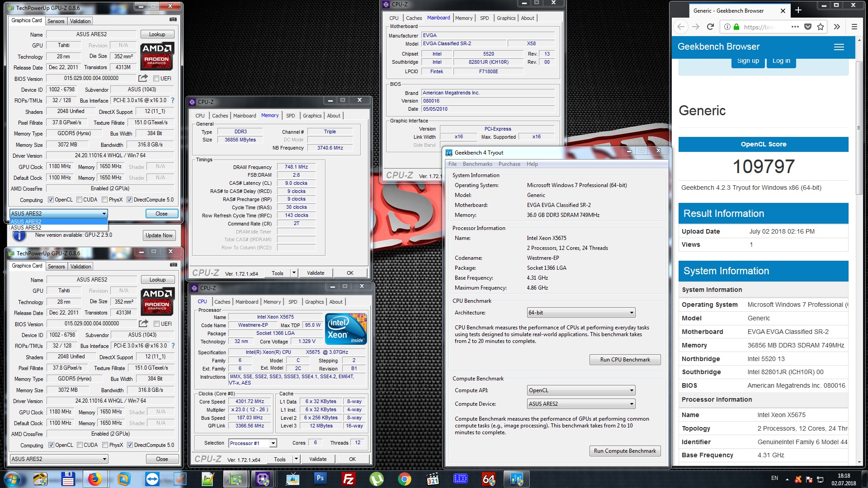Open a new Firefox tab
Image resolution: width=868 pixels, height=488 pixels.
pos(798,10)
